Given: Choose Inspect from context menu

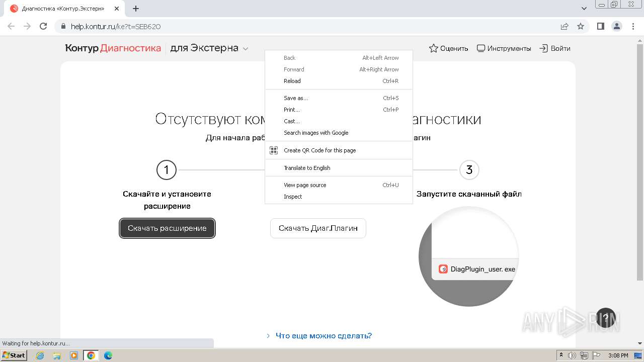Looking at the screenshot, I should 339,197.
